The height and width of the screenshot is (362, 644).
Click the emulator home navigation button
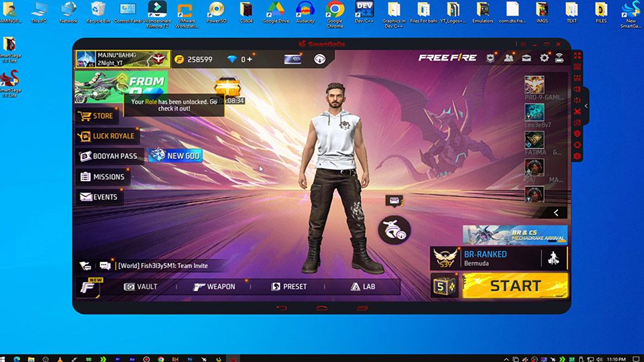321,308
